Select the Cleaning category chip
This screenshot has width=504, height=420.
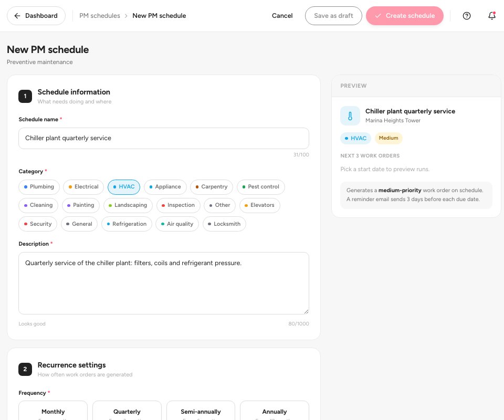38,205
